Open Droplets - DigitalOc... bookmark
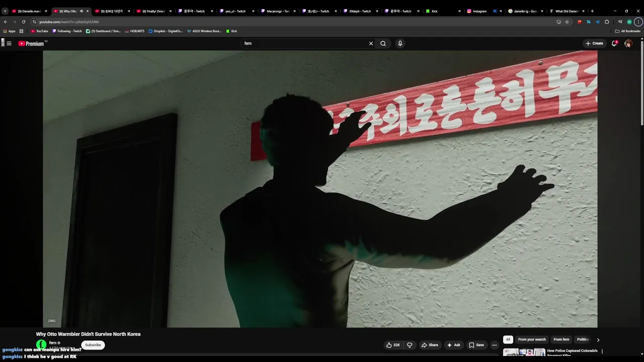The height and width of the screenshot is (362, 644). (x=166, y=31)
